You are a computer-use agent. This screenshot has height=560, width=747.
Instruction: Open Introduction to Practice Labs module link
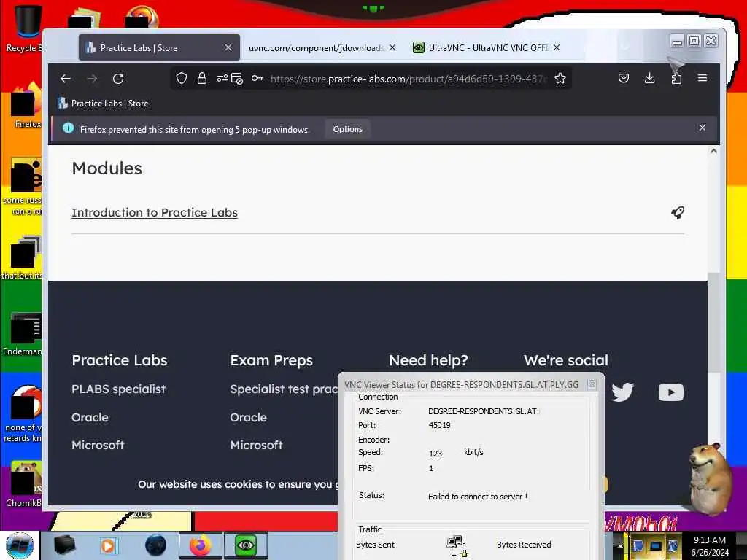pos(155,212)
